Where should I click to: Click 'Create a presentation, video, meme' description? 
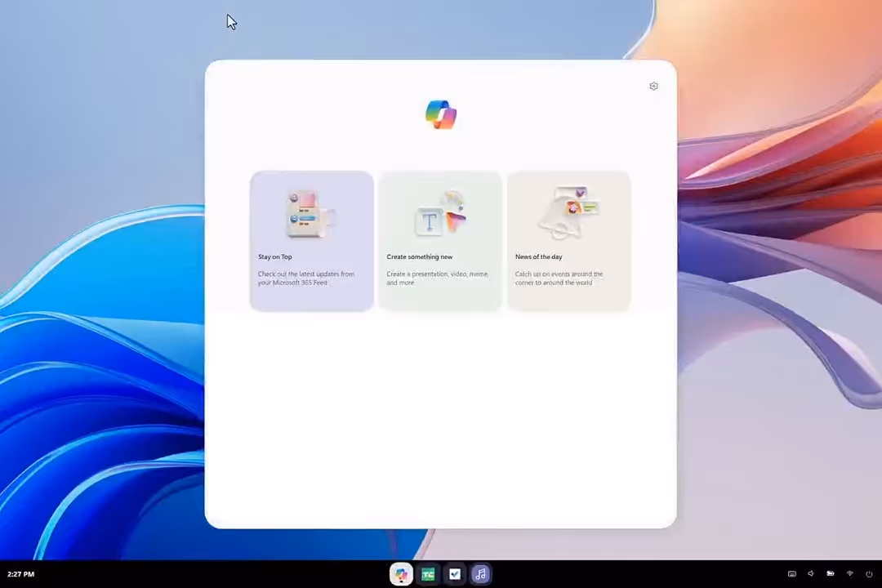438,278
